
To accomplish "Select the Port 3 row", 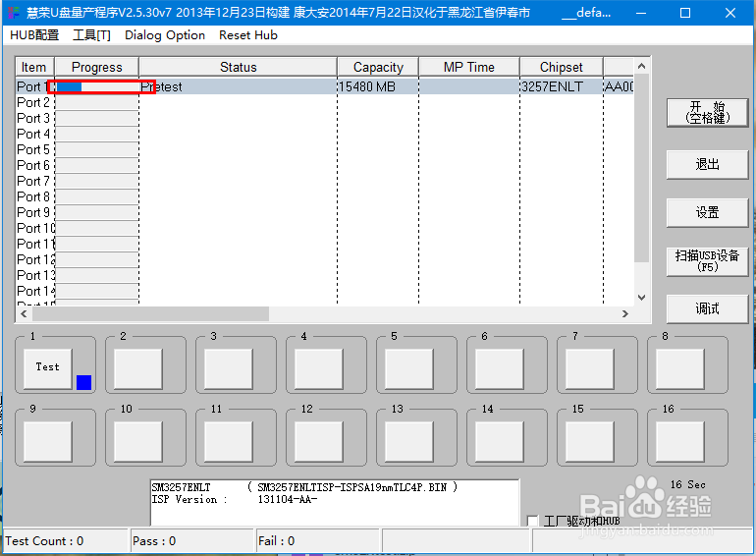I will tap(324, 118).
